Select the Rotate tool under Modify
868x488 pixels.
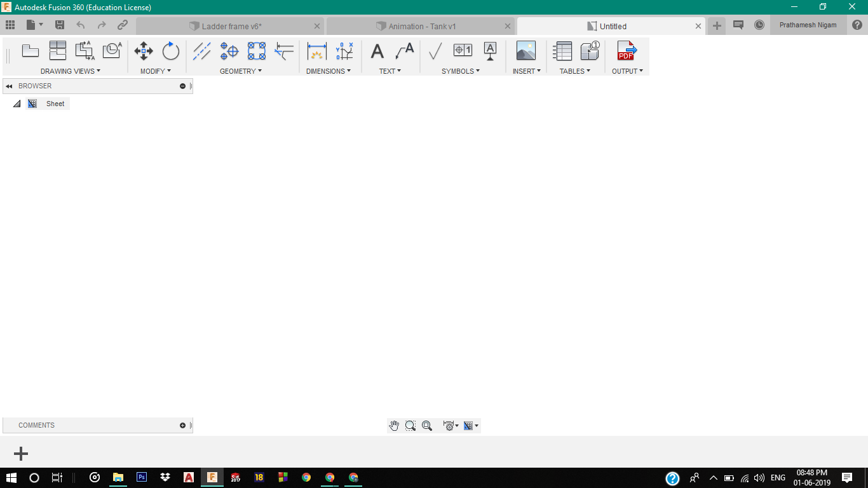(170, 51)
